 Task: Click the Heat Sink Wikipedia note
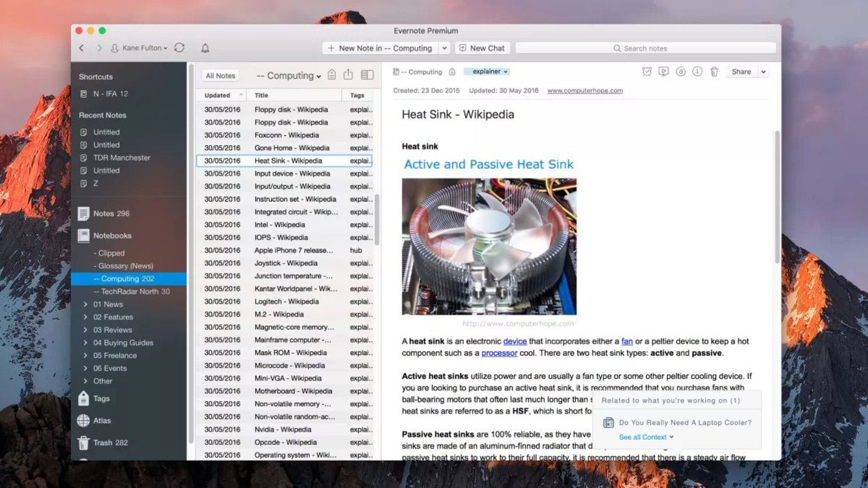(x=288, y=160)
